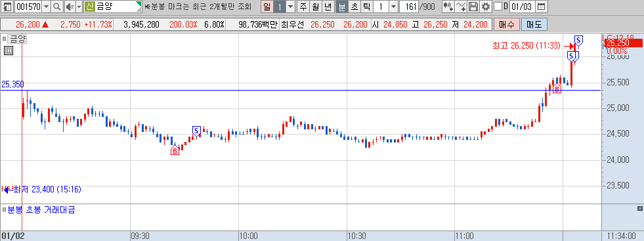The width and height of the screenshot is (644, 241).
Task: Open the add candlestick chart icon
Action: [x=448, y=7]
